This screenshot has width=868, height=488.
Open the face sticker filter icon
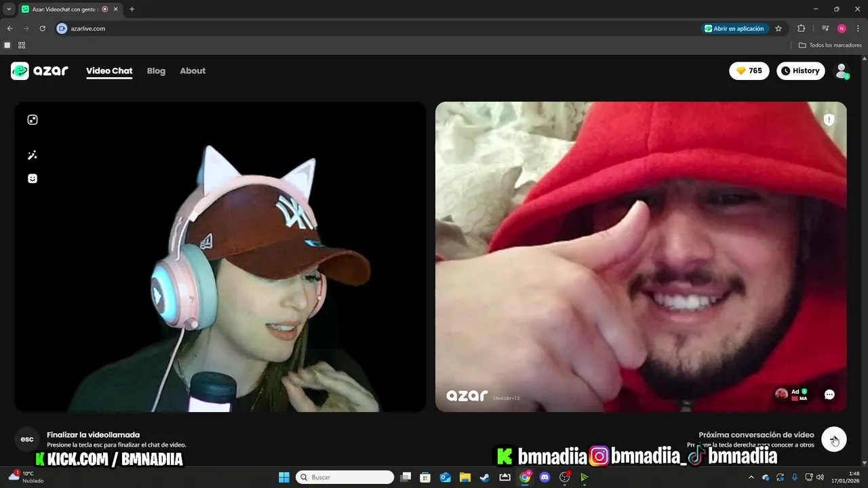click(33, 178)
